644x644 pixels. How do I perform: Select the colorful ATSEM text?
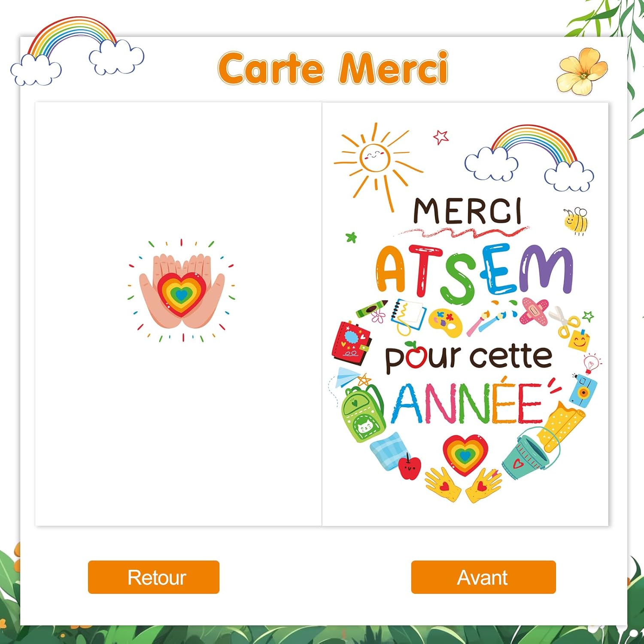point(474,273)
